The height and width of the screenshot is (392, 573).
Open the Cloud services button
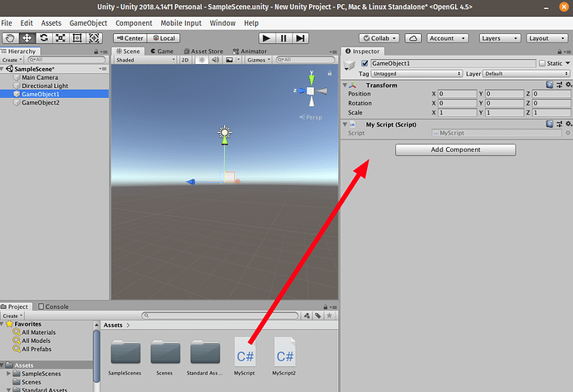413,38
